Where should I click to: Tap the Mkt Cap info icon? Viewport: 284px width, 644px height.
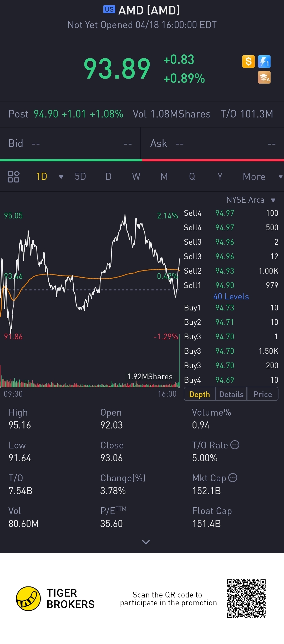tap(233, 478)
